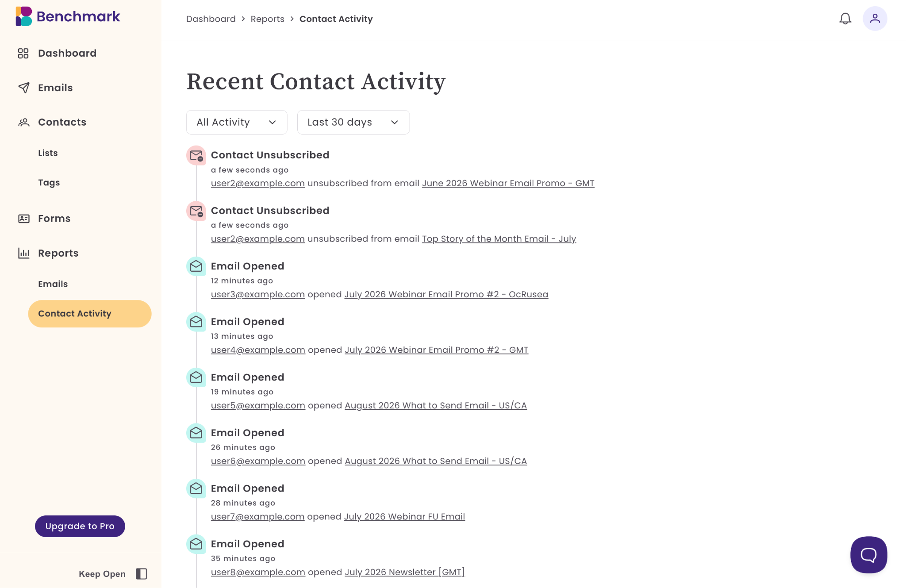Click the Benchmark logo
This screenshot has width=906, height=588.
68,16
